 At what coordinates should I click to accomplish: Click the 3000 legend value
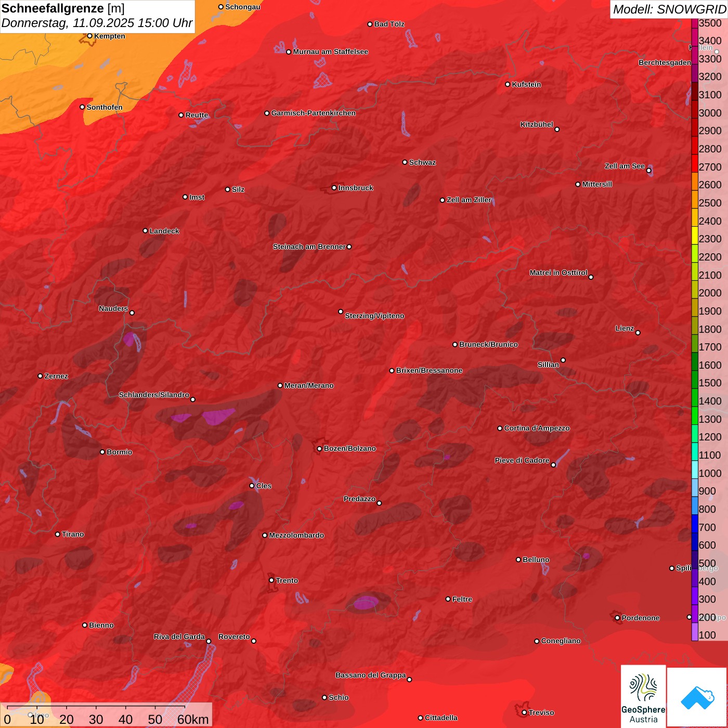coord(710,113)
